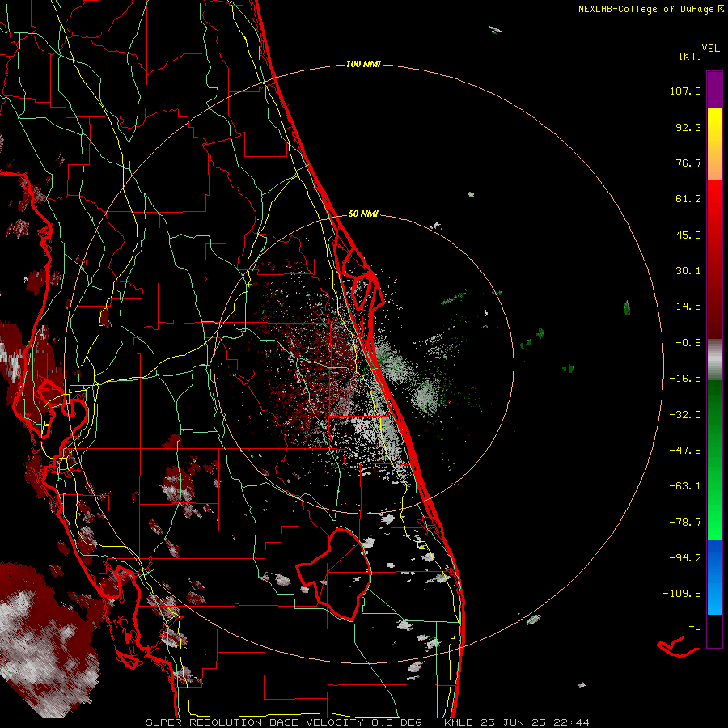Click the 107.8 scale value
Screen dimensions: 728x728
coord(685,91)
